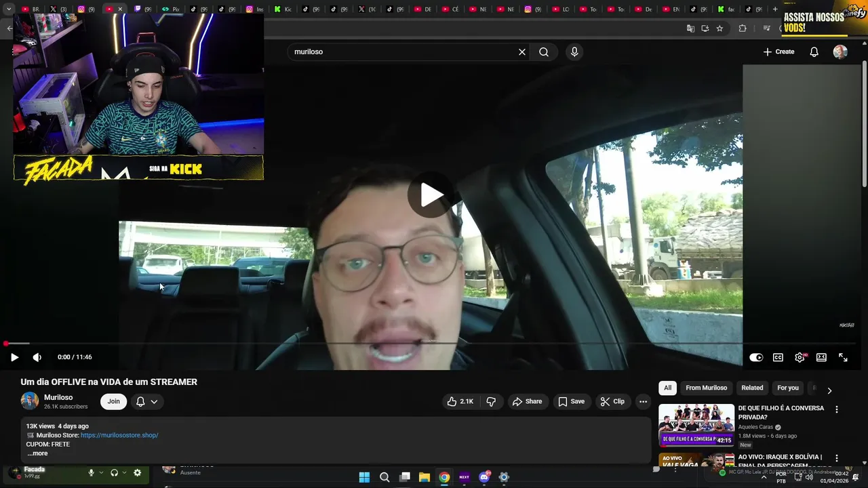The height and width of the screenshot is (488, 868).
Task: Expand the description with '...more'
Action: [37, 453]
